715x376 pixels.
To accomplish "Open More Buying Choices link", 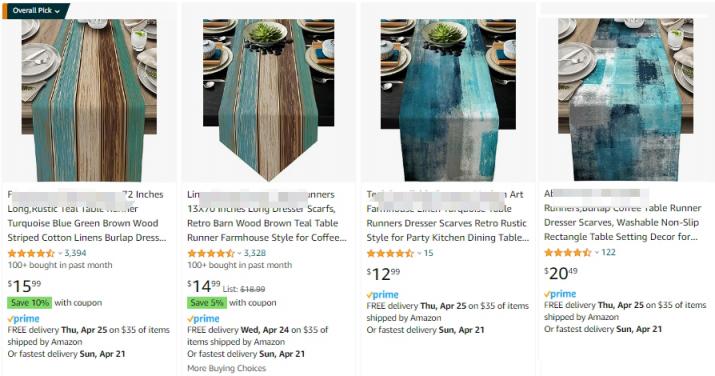I will (227, 368).
